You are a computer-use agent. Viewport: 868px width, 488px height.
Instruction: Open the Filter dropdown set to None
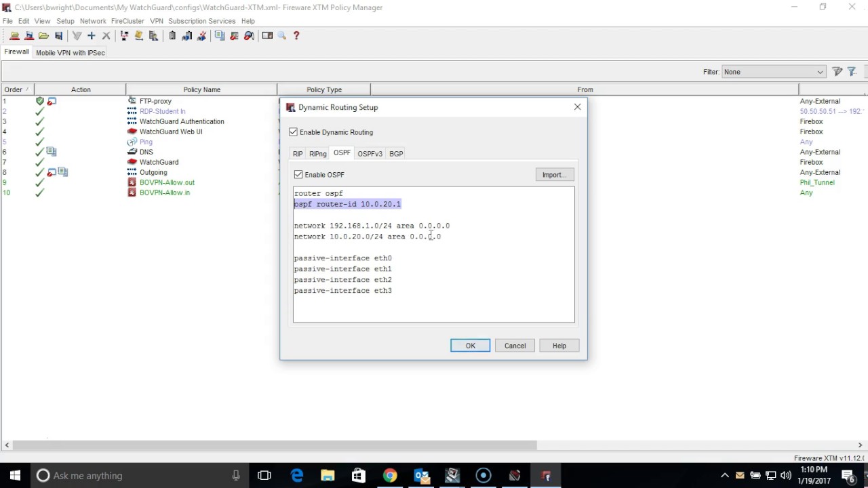click(x=774, y=72)
